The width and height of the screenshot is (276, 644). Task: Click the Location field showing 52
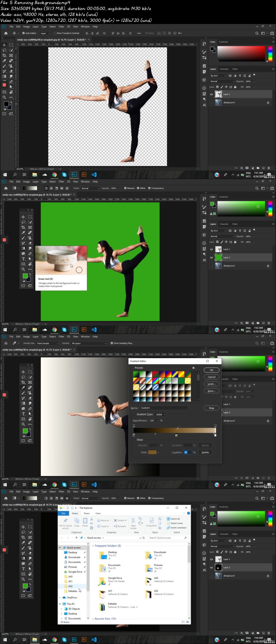(188, 452)
